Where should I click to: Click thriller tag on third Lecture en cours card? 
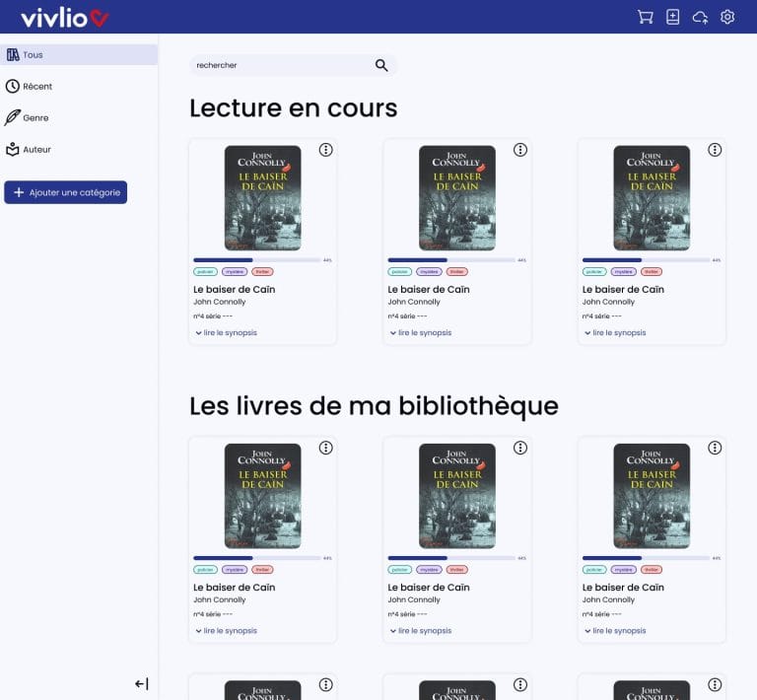(652, 272)
